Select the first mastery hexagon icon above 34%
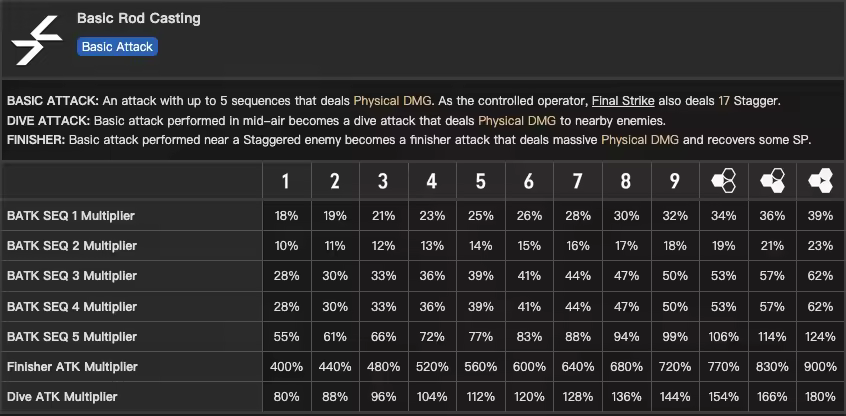The image size is (846, 416). [x=724, y=181]
